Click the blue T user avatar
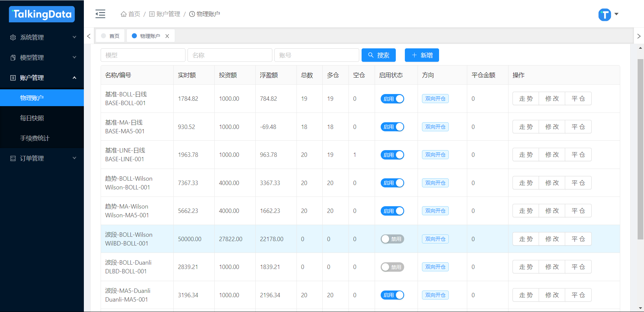The width and height of the screenshot is (644, 312). [604, 14]
